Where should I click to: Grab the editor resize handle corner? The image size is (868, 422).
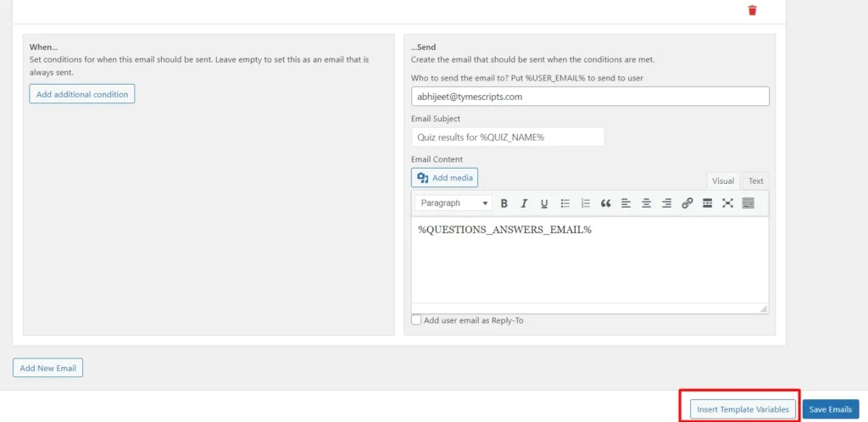764,309
